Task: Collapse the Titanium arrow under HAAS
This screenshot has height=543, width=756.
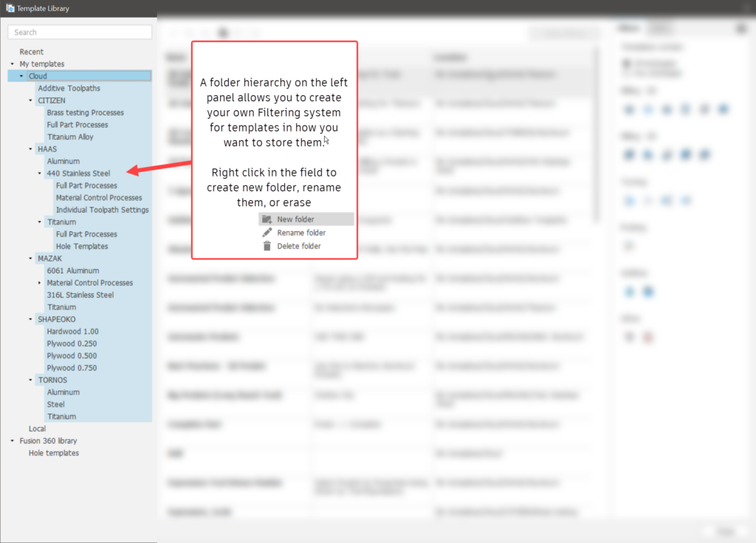Action: click(x=40, y=222)
